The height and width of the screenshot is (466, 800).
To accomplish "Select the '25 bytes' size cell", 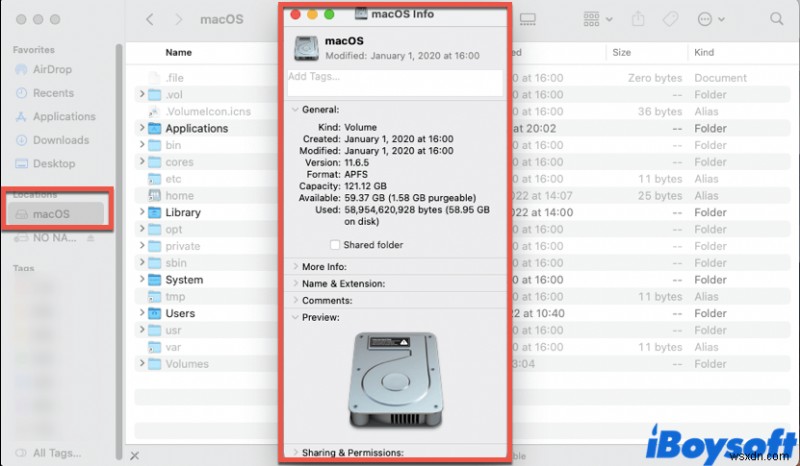I will (660, 195).
